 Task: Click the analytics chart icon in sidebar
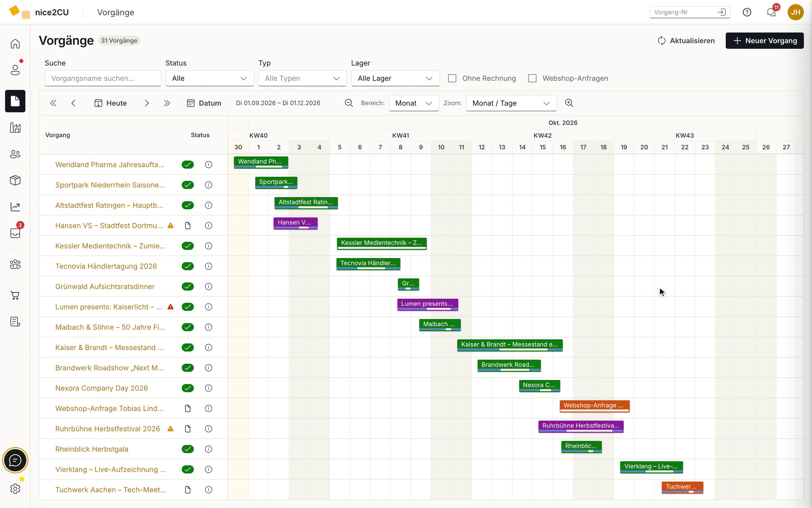tap(15, 207)
